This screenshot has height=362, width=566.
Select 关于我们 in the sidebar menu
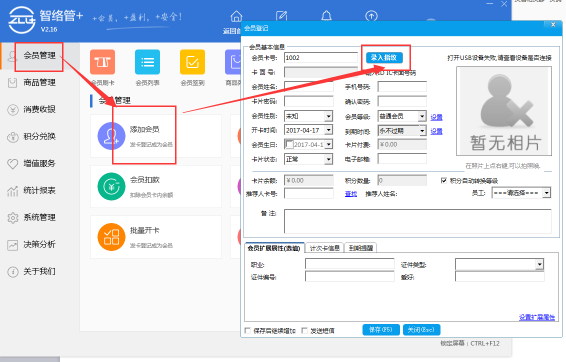[x=40, y=271]
